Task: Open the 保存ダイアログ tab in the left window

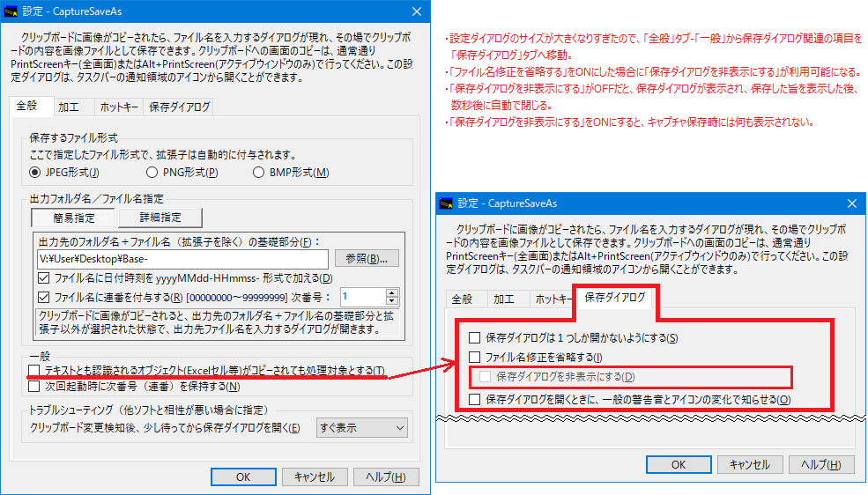Action: [x=180, y=107]
